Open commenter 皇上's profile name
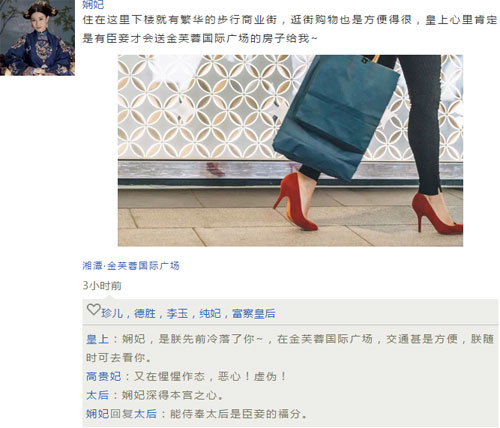This screenshot has width=500, height=428. (x=97, y=339)
